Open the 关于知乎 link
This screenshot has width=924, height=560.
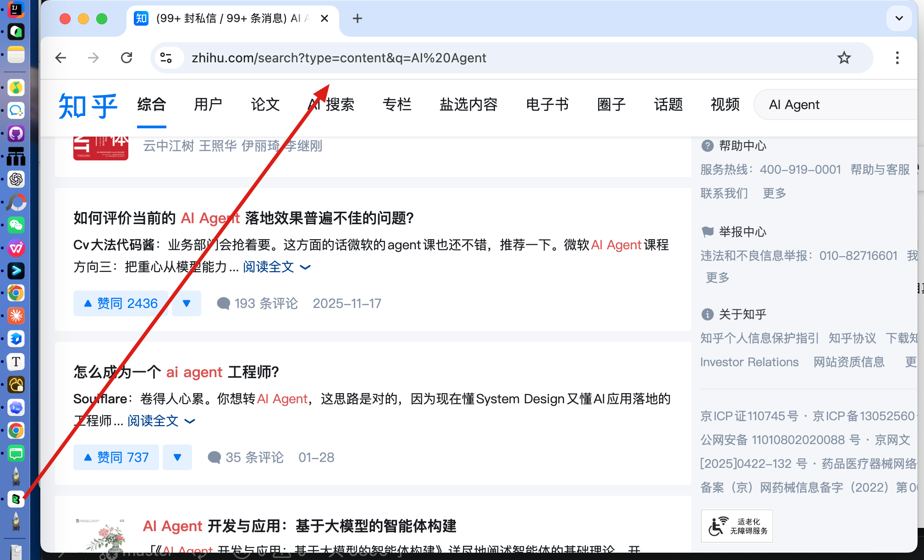point(742,314)
